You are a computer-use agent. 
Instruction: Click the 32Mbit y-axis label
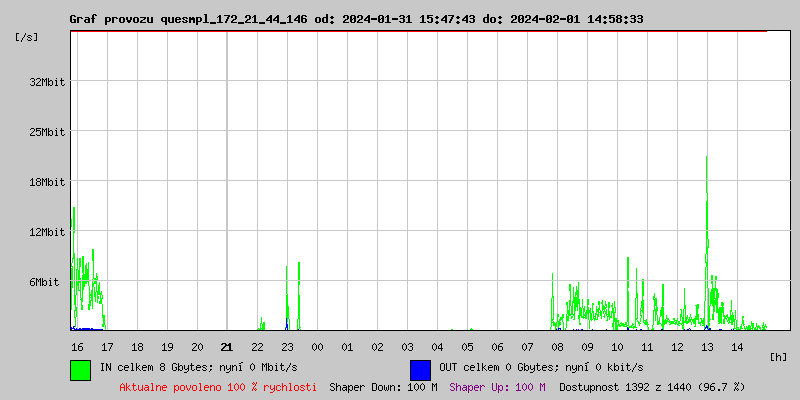click(48, 82)
